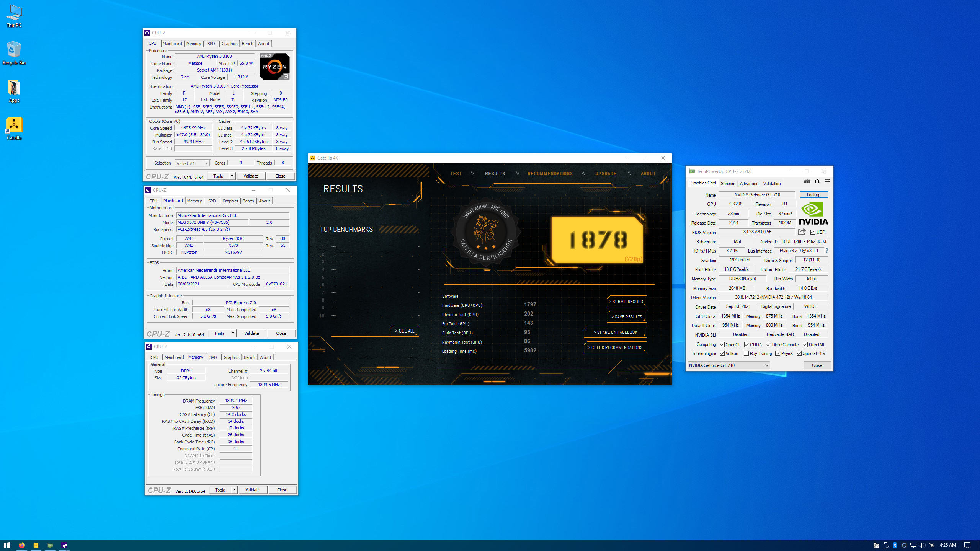Open Bench tab in the Mainboard CPU-Z window
The image size is (980, 551).
tap(248, 201)
